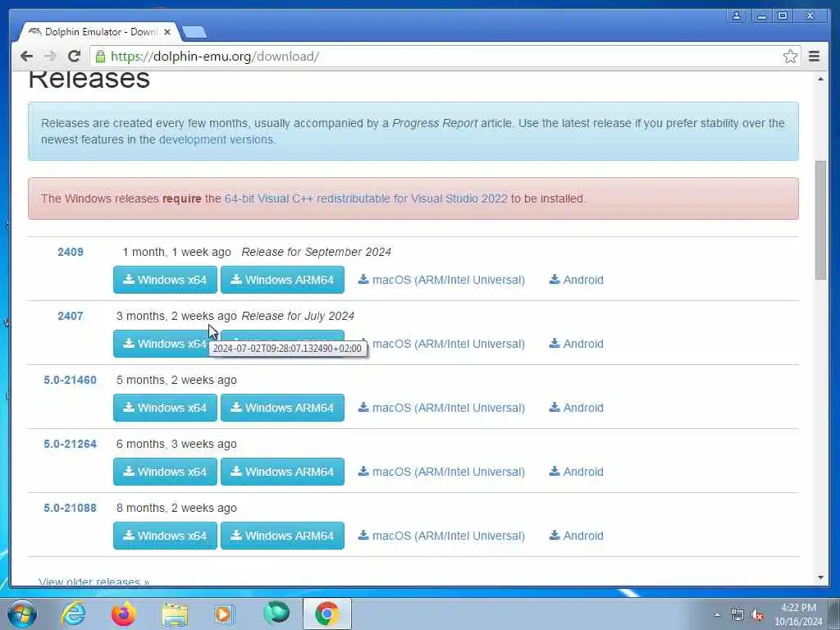
Task: Click 'Release for September 2024' text
Action: click(316, 253)
